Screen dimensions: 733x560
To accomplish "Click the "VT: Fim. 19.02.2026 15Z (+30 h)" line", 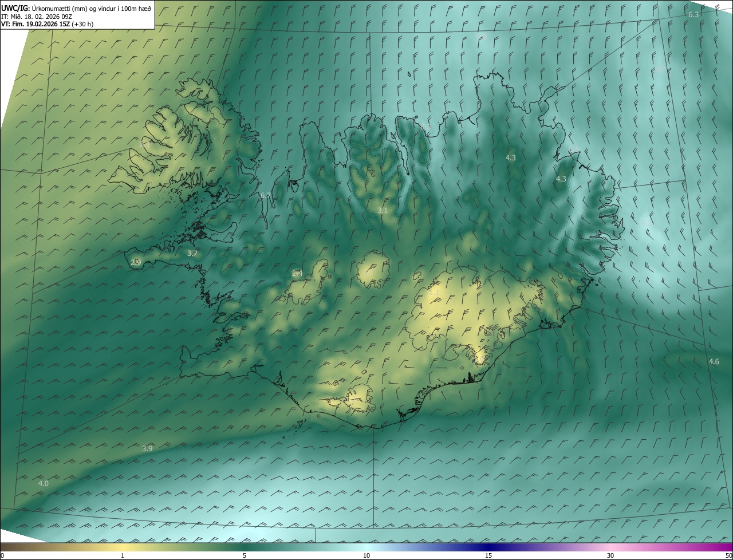I will [47, 24].
